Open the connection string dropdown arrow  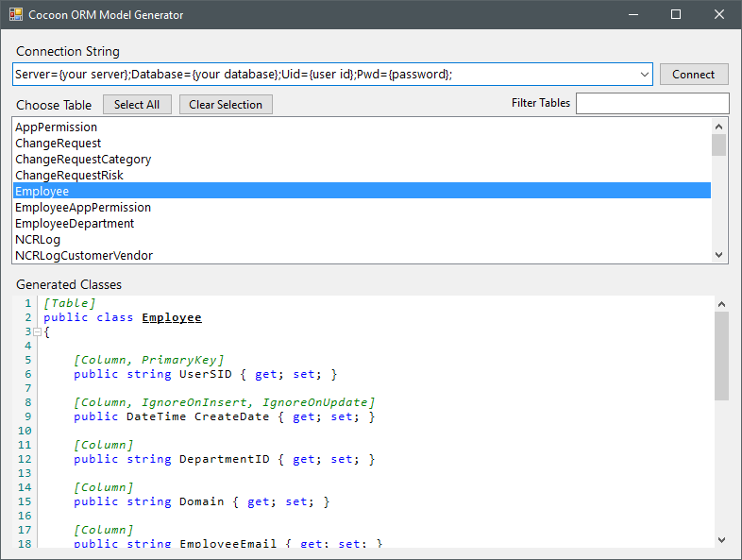tap(644, 75)
